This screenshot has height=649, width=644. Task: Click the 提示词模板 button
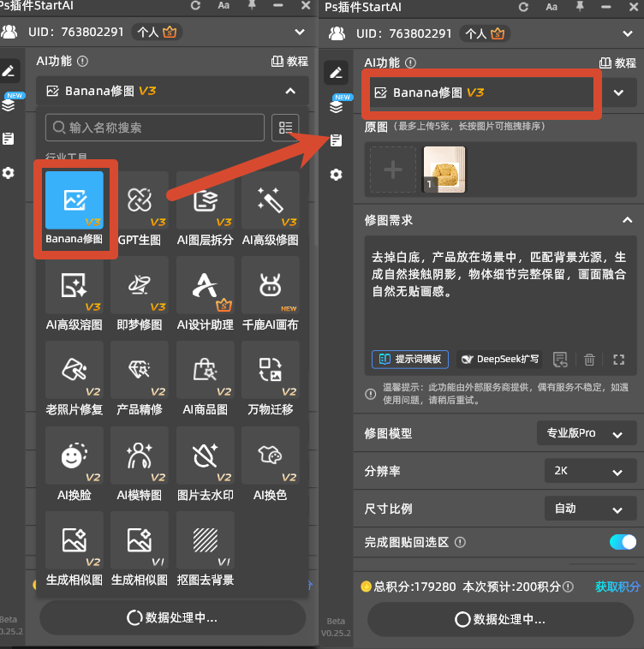[410, 360]
